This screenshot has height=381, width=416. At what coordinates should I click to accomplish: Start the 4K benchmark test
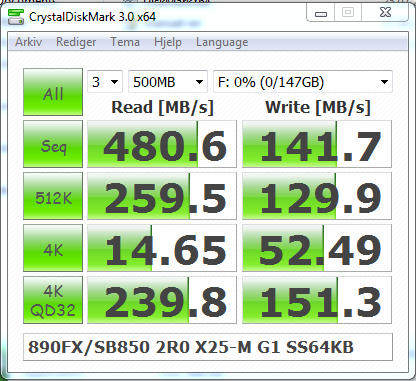tap(53, 248)
